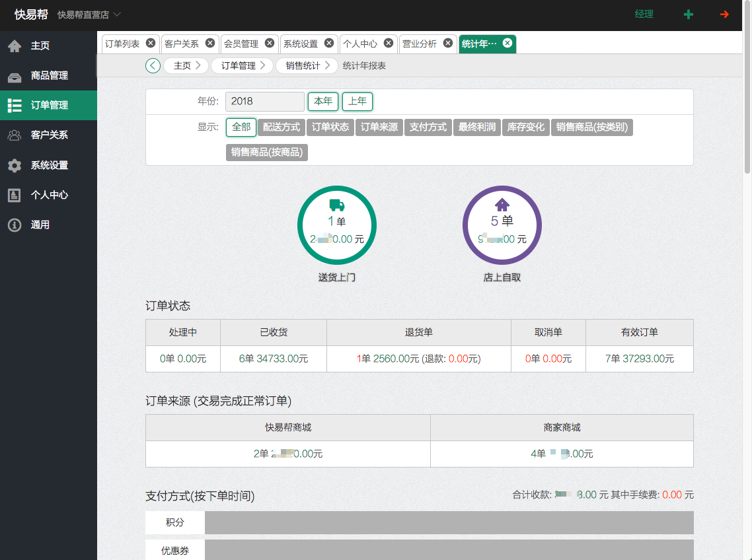Click the red logout arrow icon
752x560 pixels.
724,15
